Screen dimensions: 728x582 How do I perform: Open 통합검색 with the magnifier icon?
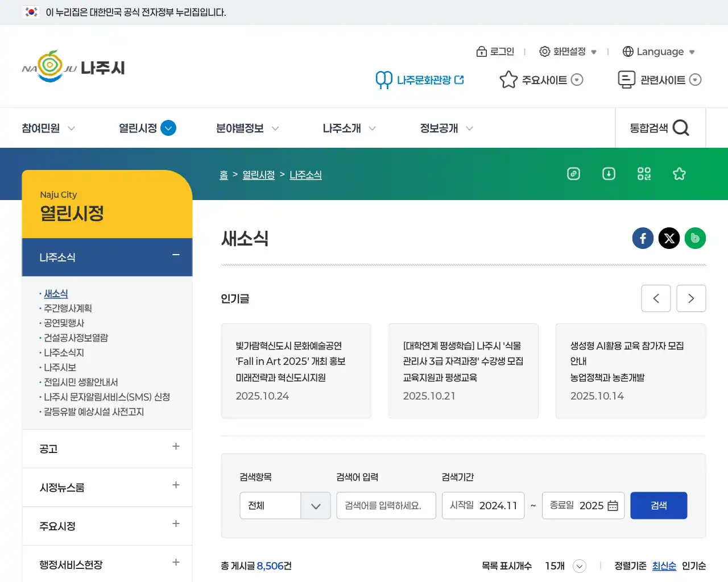pyautogui.click(x=681, y=128)
